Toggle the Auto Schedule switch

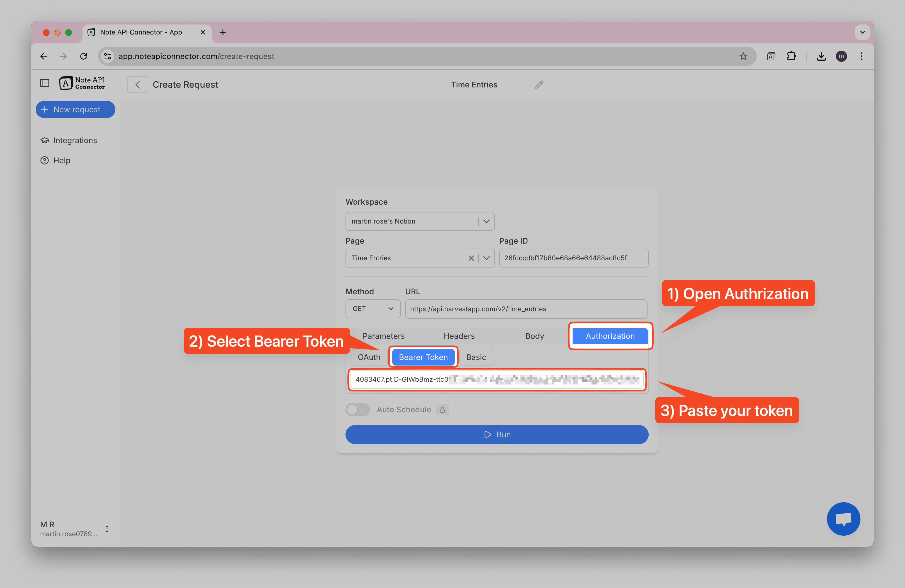click(x=357, y=410)
